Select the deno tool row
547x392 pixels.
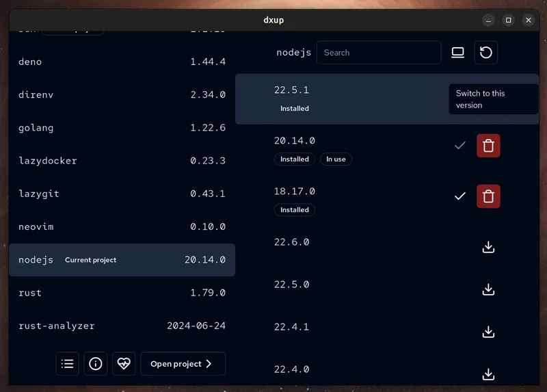(x=122, y=62)
